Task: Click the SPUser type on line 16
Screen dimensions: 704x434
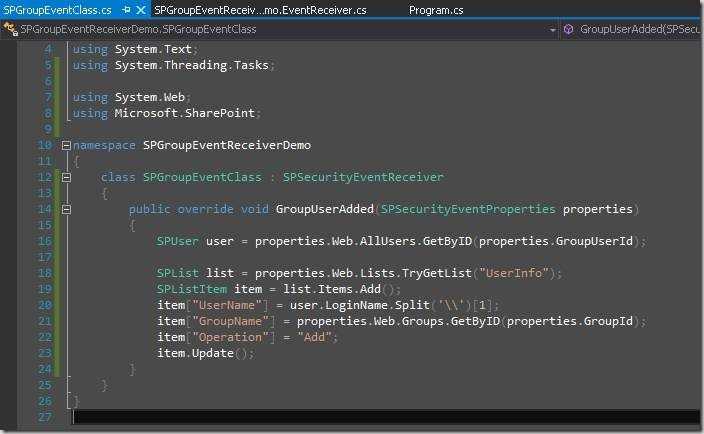Action: 177,241
